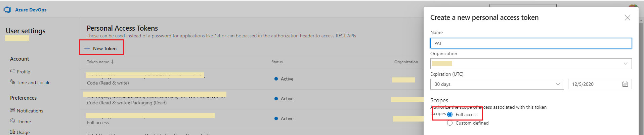Click the Theme palette icon

pyautogui.click(x=12, y=121)
